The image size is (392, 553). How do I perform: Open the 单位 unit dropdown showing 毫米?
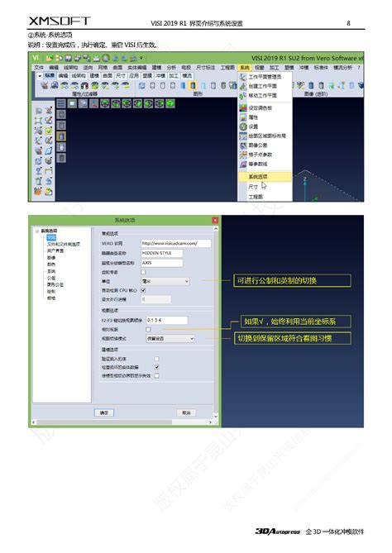pyautogui.click(x=165, y=281)
